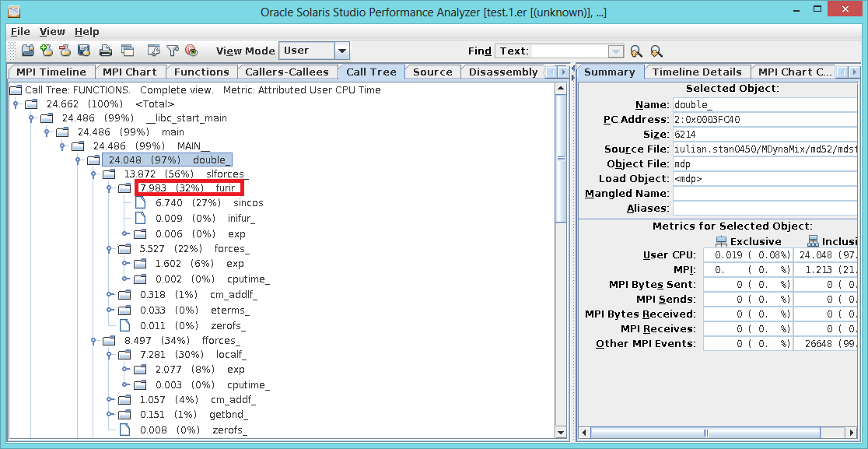868x449 pixels.
Task: Open the Find Text dropdown arrow
Action: 616,51
